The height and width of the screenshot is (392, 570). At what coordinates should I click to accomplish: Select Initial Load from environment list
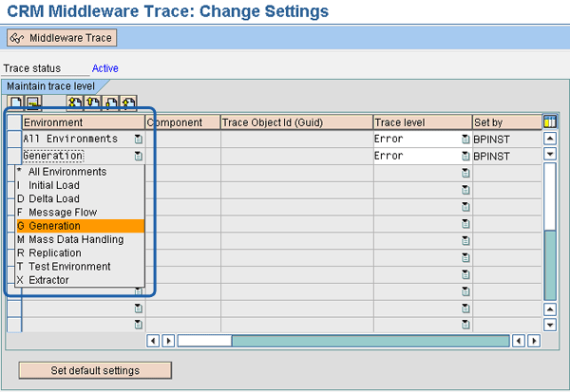click(x=54, y=185)
